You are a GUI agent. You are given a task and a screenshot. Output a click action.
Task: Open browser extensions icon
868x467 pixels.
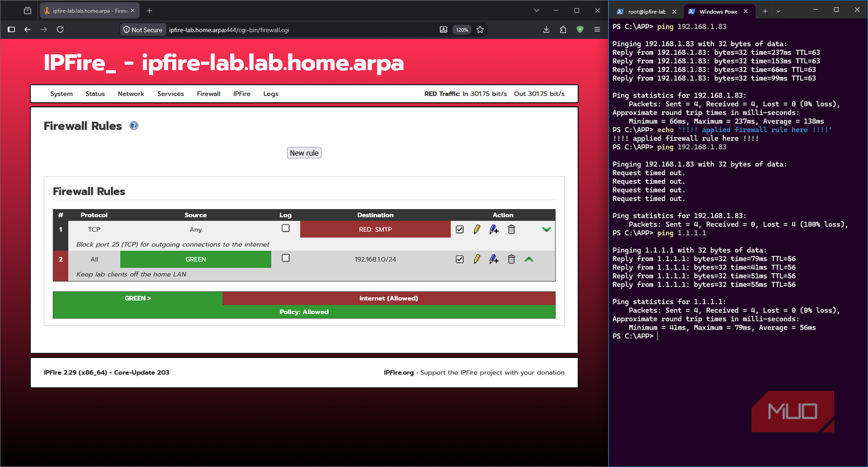pyautogui.click(x=563, y=29)
